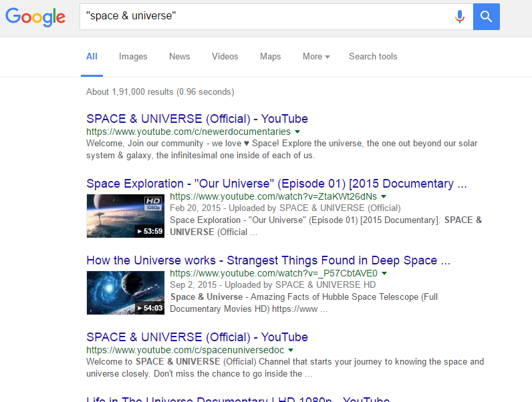Open Search tools options

tap(373, 56)
